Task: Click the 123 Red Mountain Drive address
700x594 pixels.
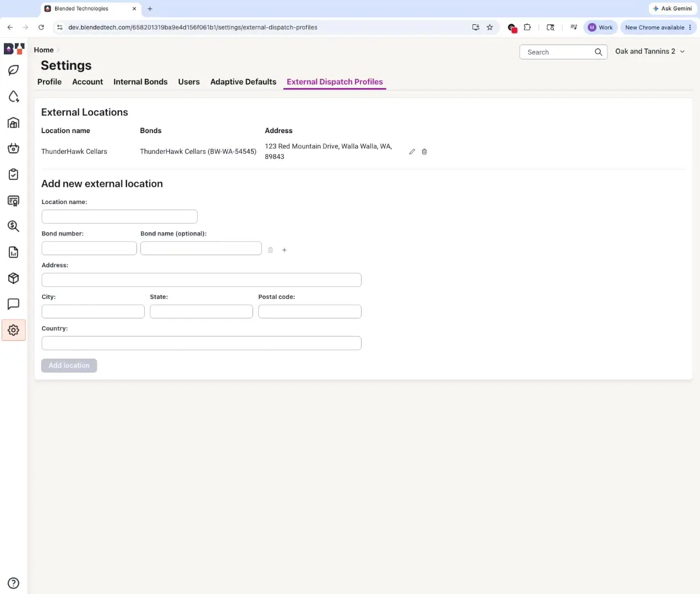Action: tap(329, 151)
